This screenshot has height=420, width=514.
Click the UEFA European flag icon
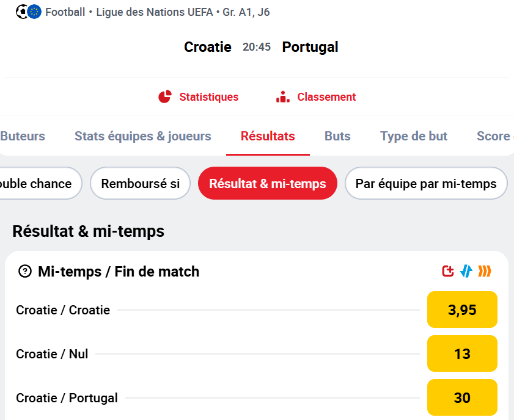[34, 12]
